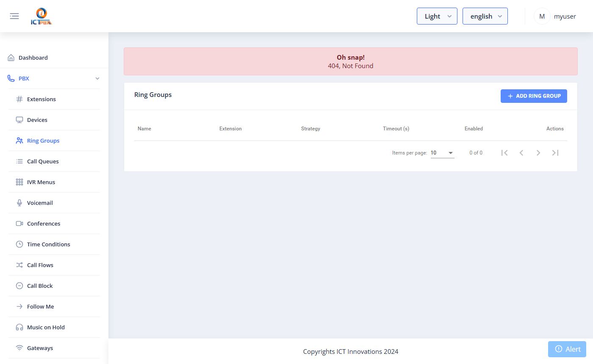Screen dimensions: 593x364
Task: Click the Dashboard home icon
Action: [x=11, y=58]
